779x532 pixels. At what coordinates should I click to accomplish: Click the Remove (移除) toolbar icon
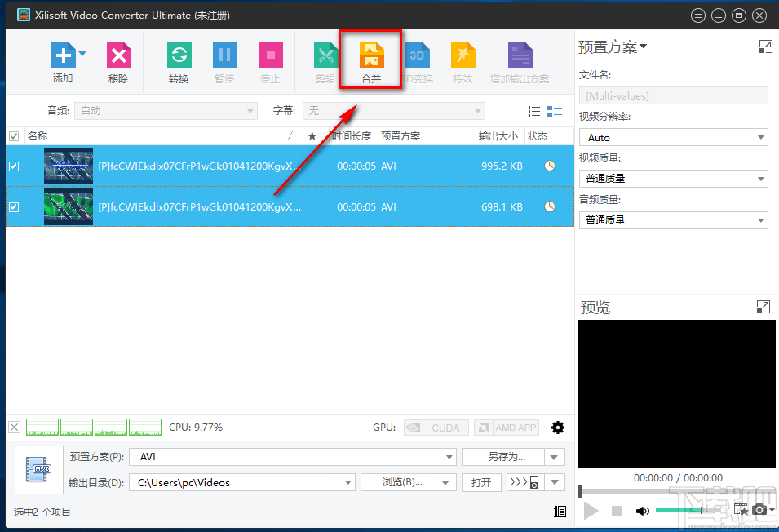(119, 55)
